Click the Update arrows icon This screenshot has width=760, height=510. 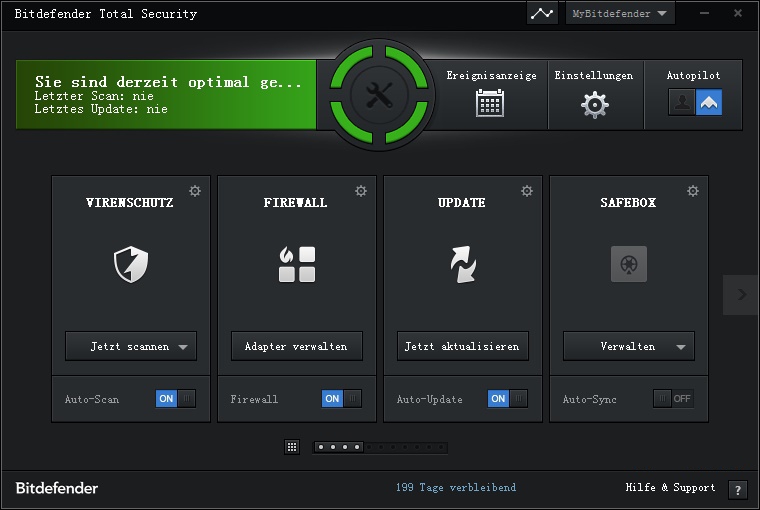coord(463,264)
